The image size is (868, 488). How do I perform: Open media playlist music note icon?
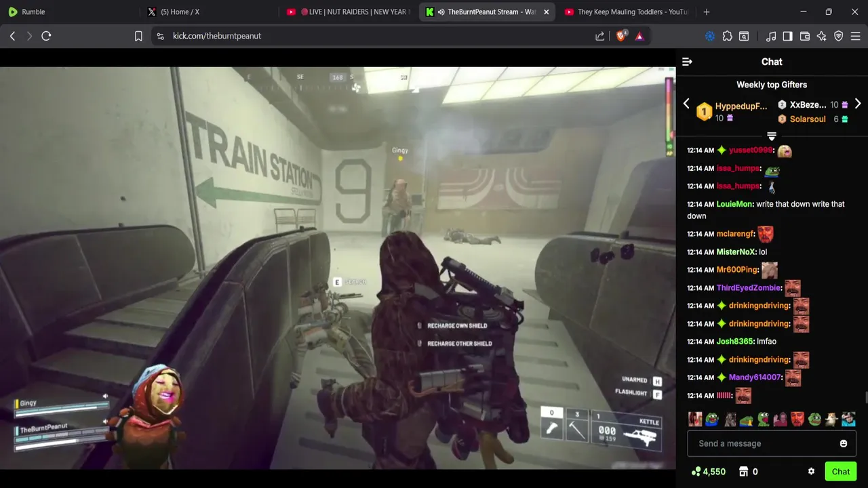tap(771, 36)
